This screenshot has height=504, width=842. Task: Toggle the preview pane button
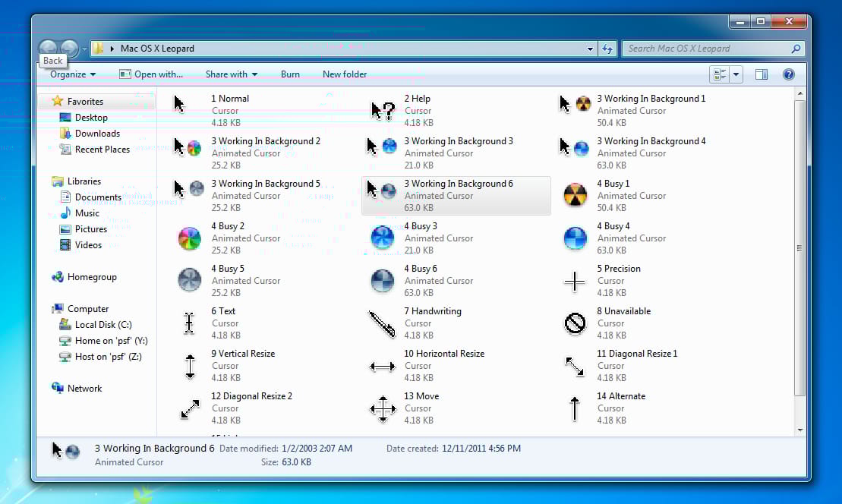click(x=762, y=74)
